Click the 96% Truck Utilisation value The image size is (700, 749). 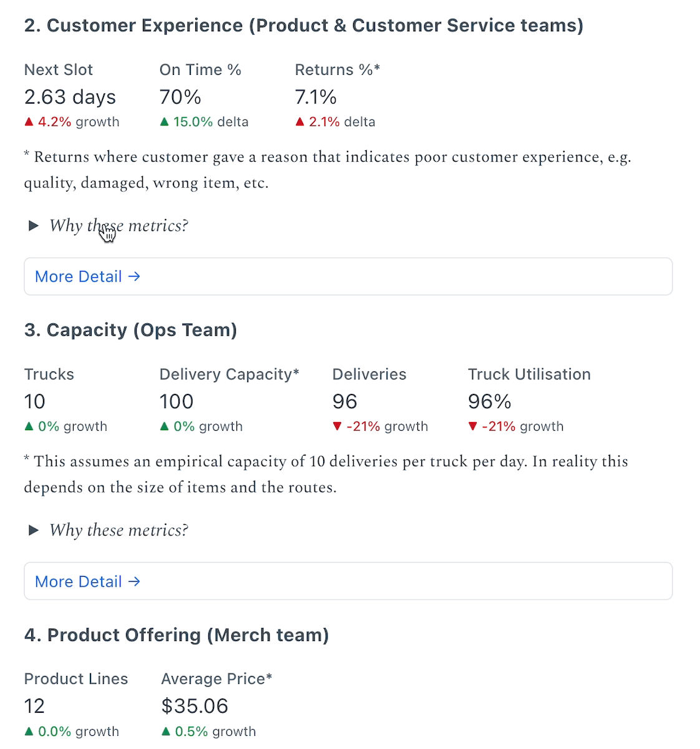click(x=490, y=401)
